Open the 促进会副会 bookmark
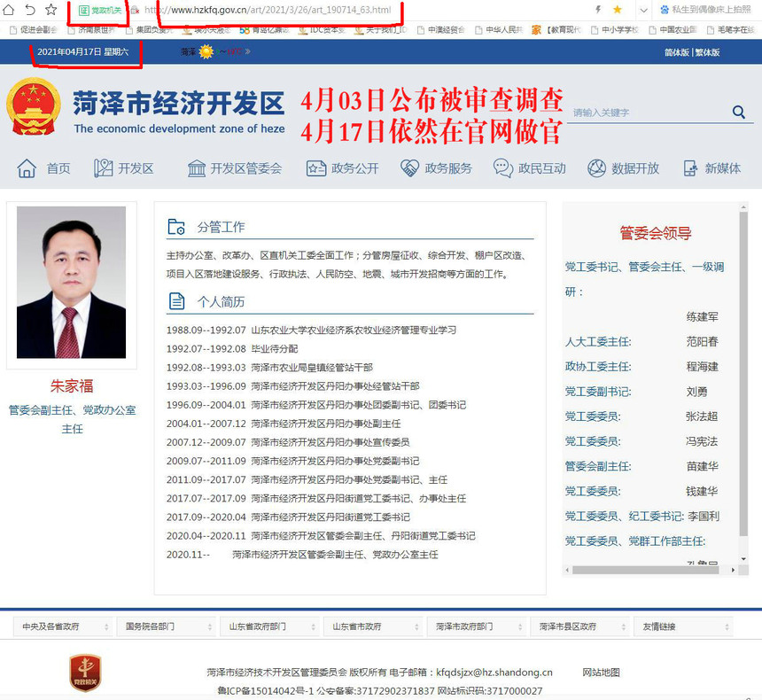762x700 pixels. coord(34,30)
